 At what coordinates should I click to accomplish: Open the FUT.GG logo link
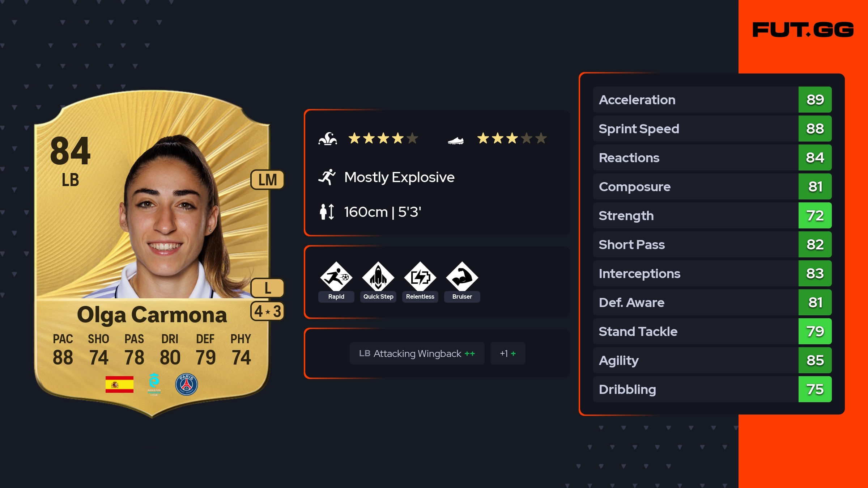(x=803, y=30)
